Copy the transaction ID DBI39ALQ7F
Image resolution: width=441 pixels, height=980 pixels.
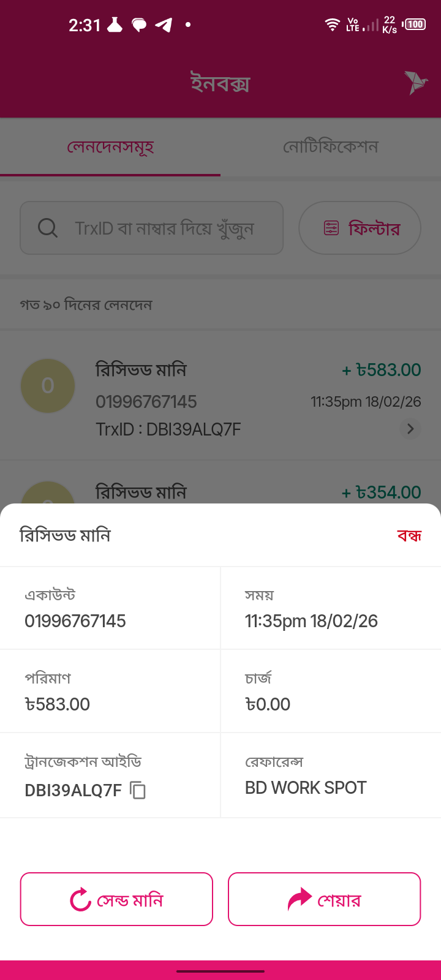(x=138, y=790)
